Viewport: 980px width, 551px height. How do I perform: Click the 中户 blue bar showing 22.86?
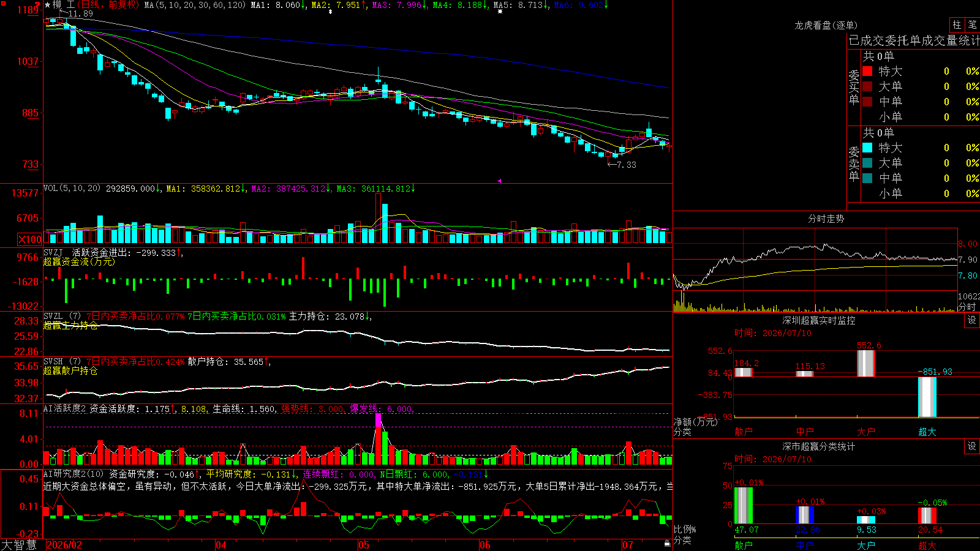(805, 515)
